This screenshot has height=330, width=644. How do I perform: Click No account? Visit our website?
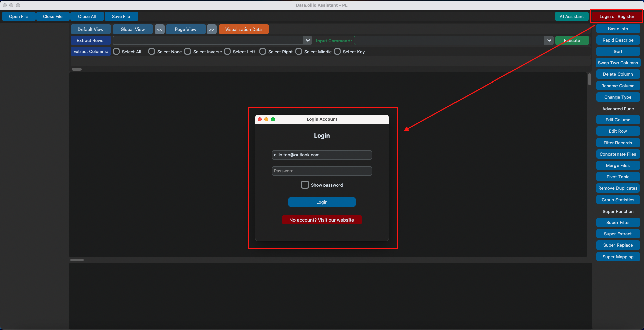[322, 220]
